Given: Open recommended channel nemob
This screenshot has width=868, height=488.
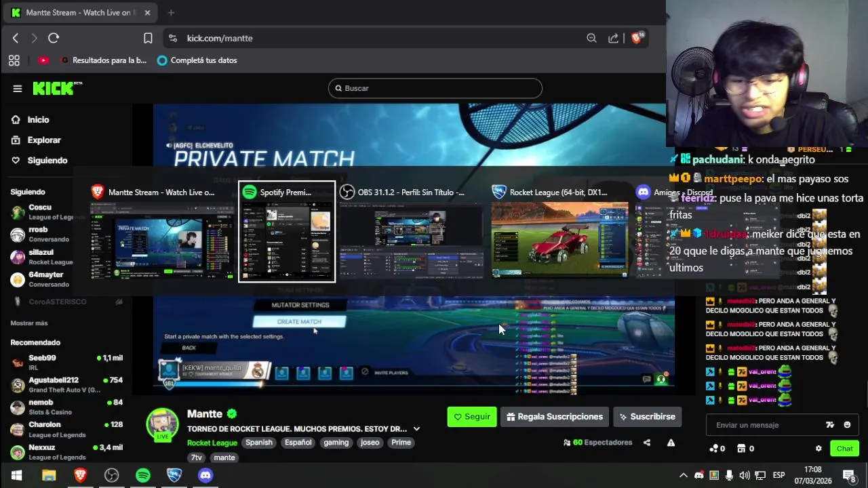Looking at the screenshot, I should click(66, 407).
